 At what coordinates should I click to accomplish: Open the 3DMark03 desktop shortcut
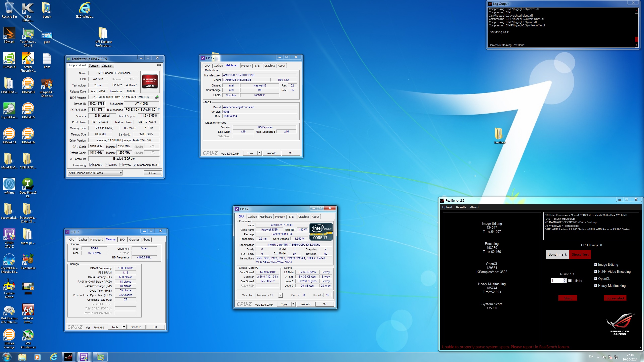28,85
